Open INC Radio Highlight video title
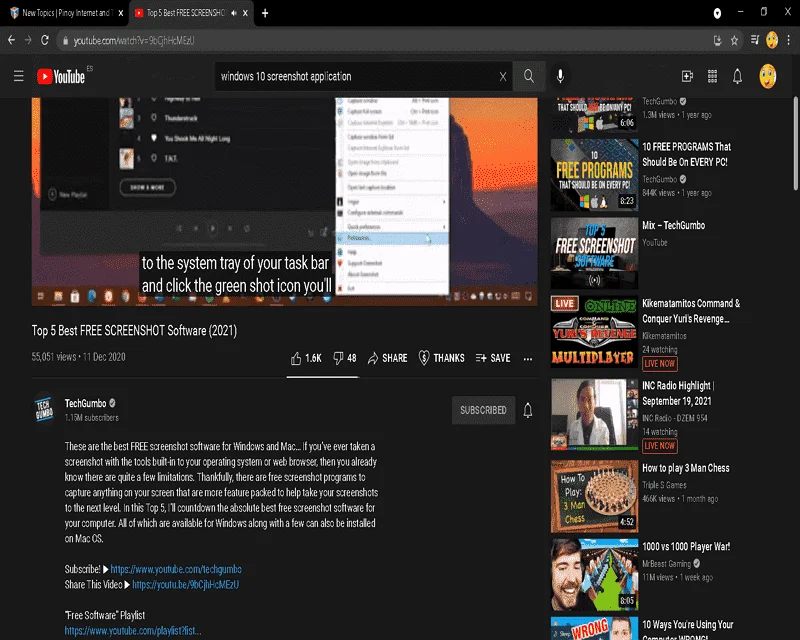800x640 pixels. [x=678, y=393]
